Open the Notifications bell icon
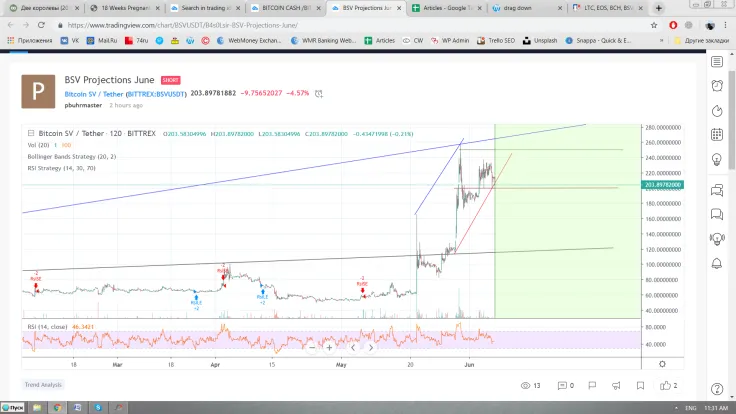The image size is (736, 414). [717, 263]
